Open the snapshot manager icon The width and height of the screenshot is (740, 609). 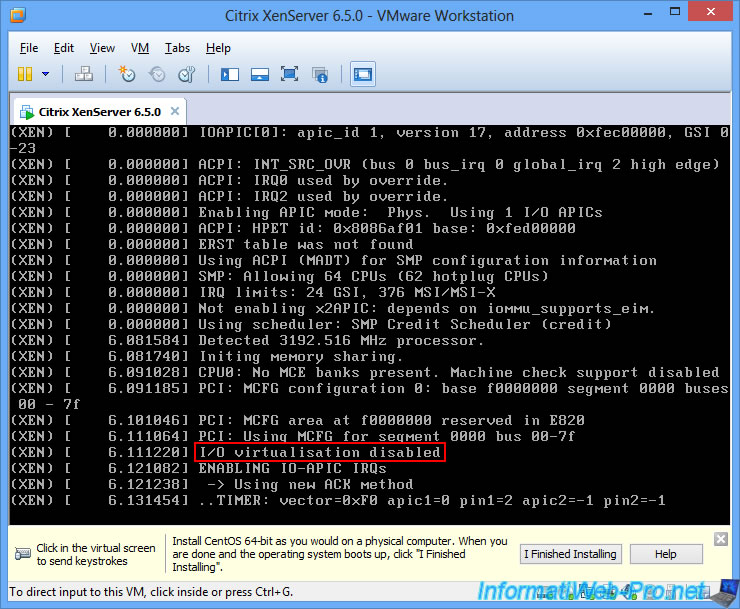(x=187, y=74)
